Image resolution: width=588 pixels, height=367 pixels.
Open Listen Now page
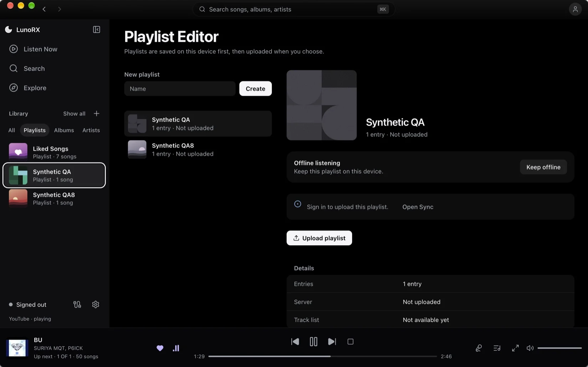tap(55, 49)
